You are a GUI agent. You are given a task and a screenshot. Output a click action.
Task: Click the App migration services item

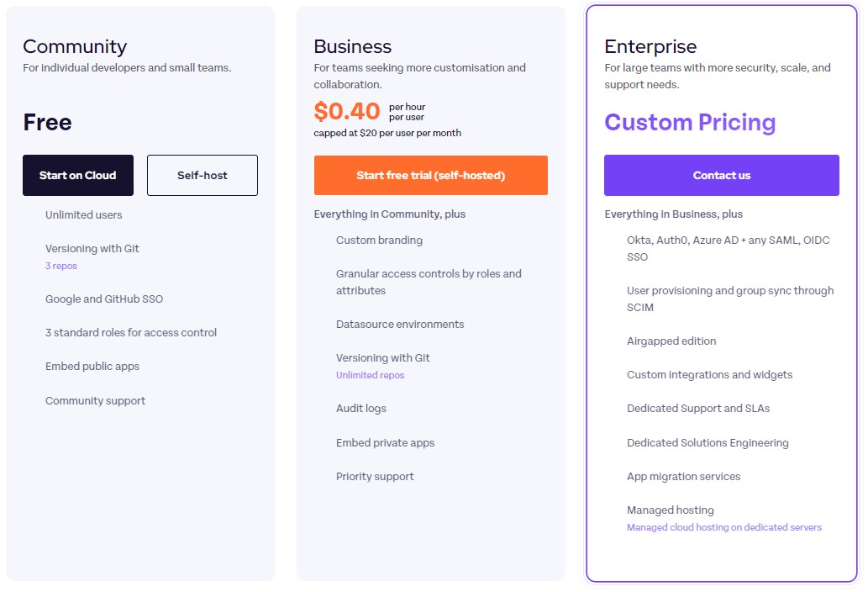(x=683, y=476)
